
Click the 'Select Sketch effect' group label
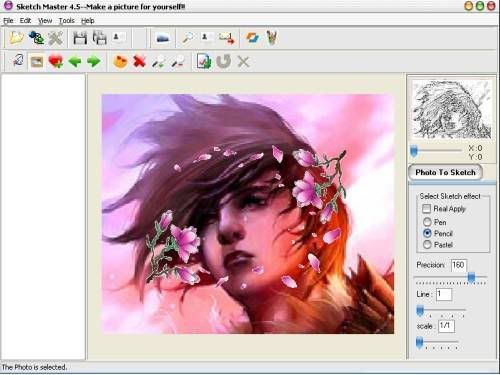[x=450, y=196]
